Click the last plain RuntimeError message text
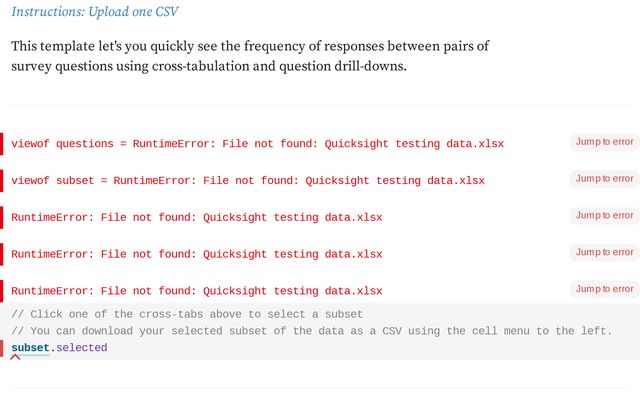 point(197,291)
